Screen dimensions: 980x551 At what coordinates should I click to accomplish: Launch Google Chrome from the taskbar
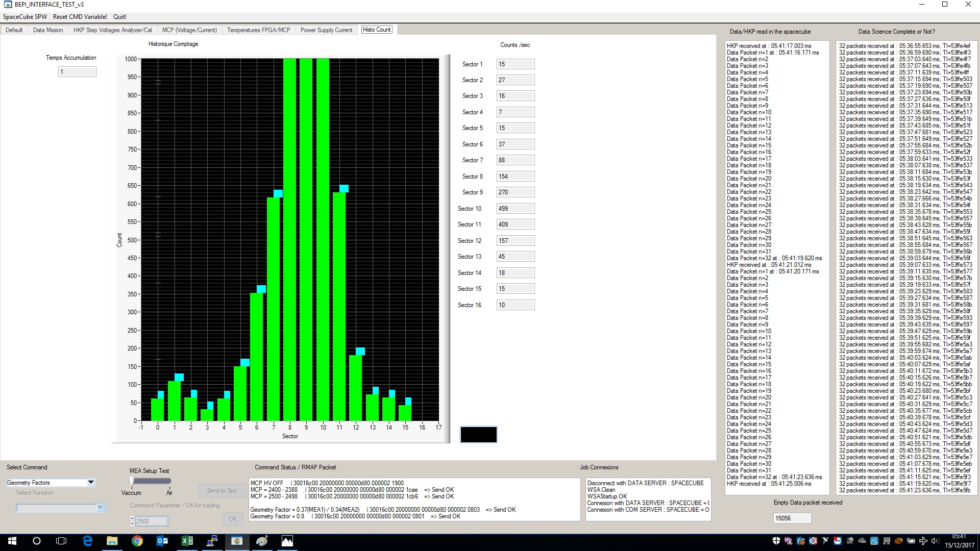point(137,541)
